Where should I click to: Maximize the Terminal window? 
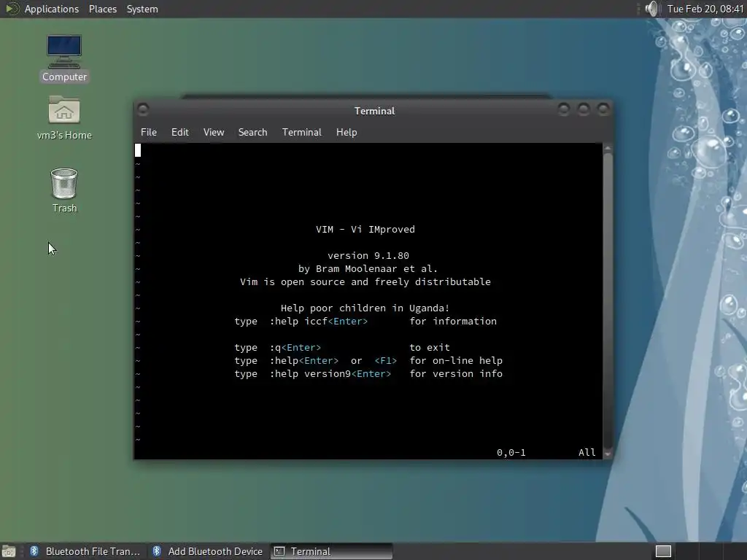[x=584, y=110]
